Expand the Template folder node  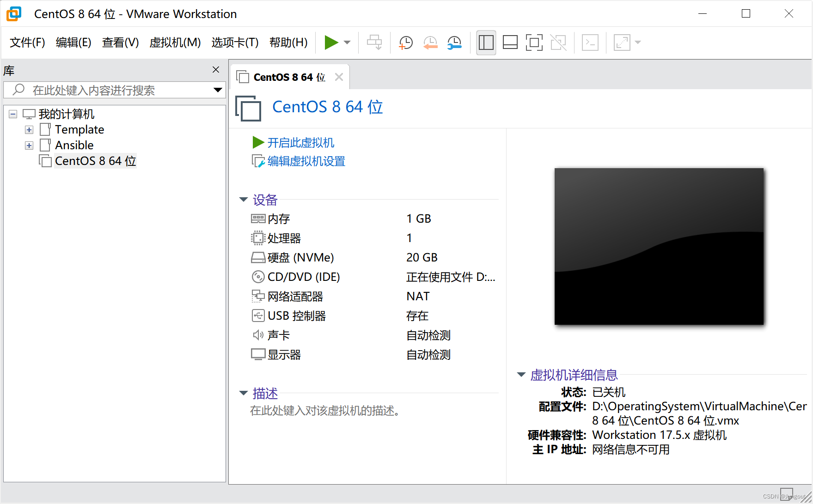[29, 130]
